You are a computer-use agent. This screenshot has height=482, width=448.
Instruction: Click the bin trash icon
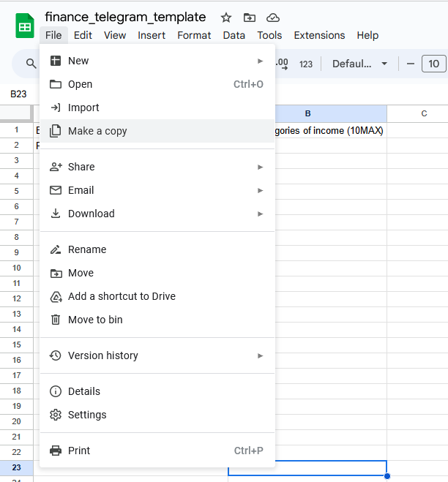point(56,320)
